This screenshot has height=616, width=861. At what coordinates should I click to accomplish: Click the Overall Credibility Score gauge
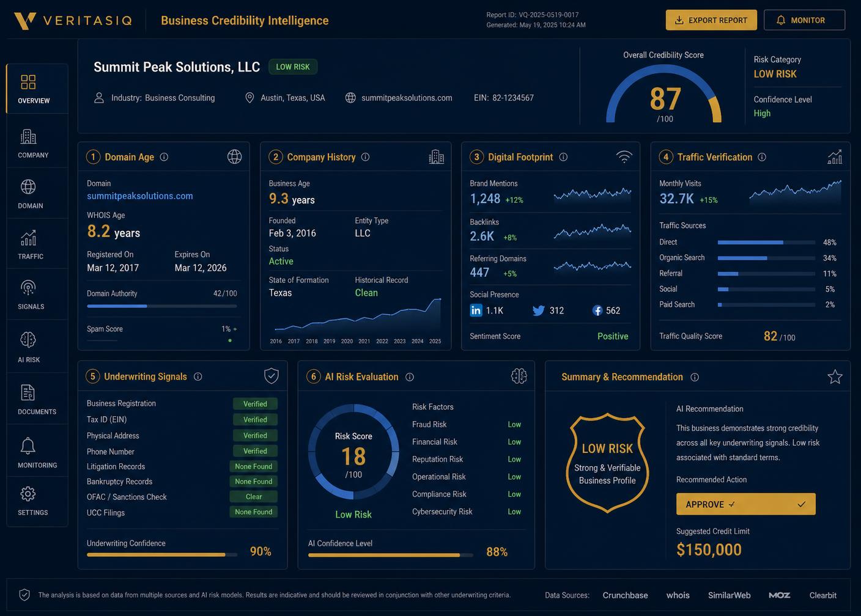[664, 94]
